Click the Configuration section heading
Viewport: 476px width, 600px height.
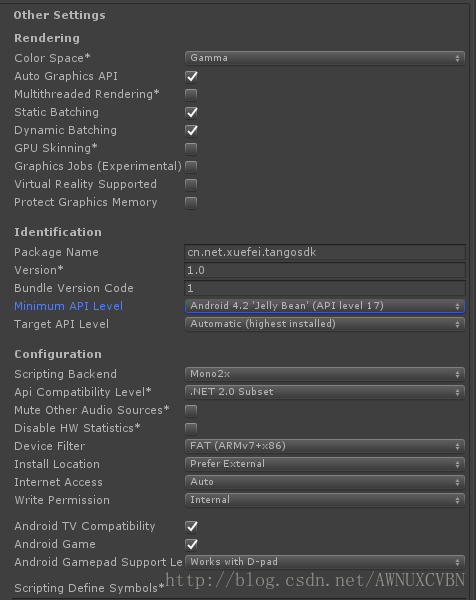[x=58, y=354]
